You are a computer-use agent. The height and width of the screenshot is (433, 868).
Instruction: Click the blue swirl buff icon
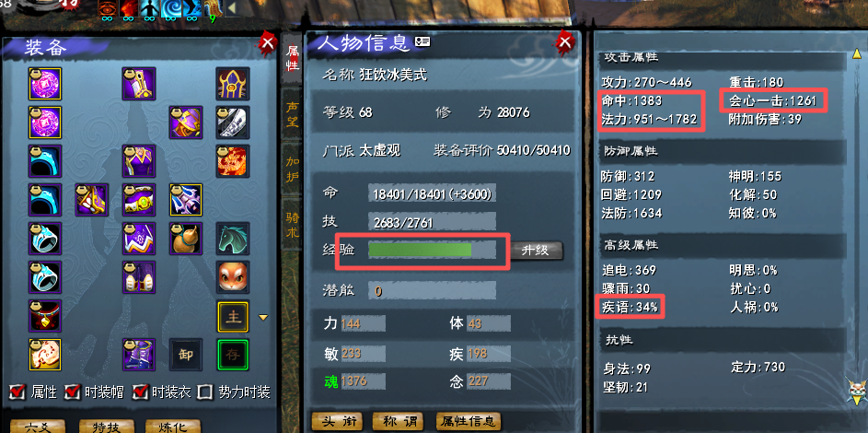pos(171,10)
